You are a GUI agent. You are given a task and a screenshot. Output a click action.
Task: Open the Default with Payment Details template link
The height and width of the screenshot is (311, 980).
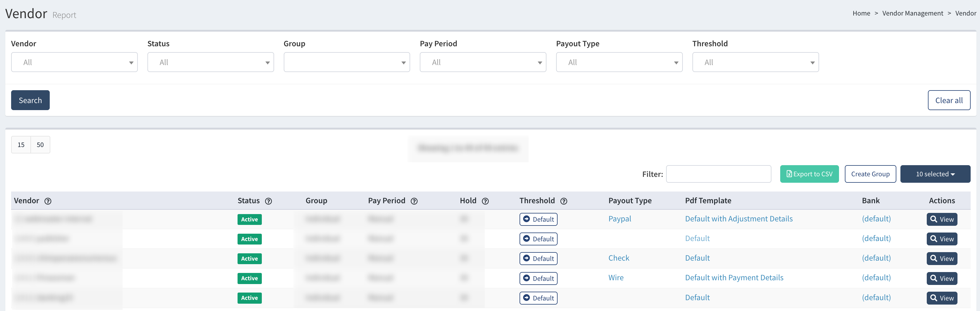tap(734, 278)
